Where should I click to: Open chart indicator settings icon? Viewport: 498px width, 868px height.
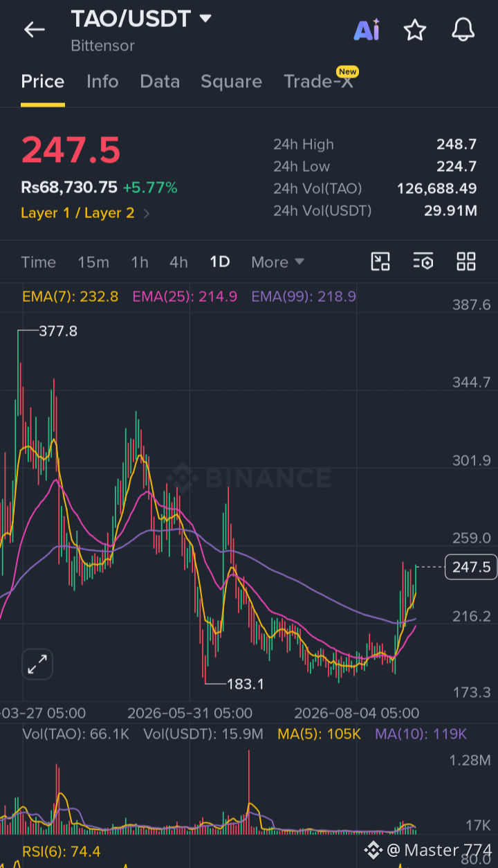tap(423, 262)
